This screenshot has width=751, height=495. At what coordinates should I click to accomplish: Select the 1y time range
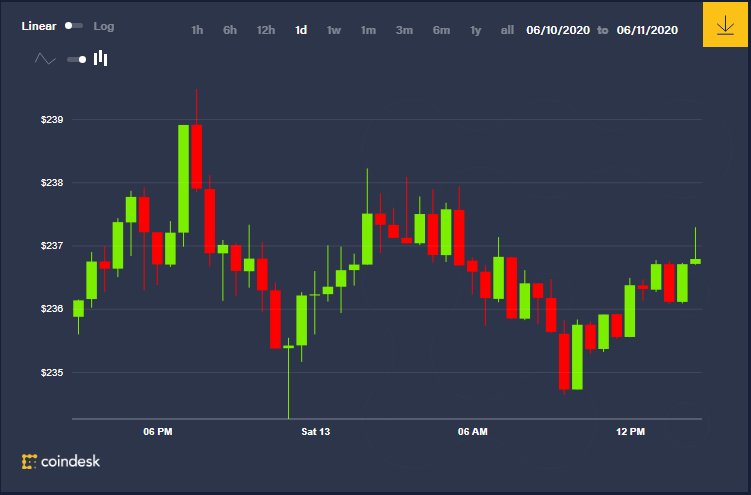475,30
